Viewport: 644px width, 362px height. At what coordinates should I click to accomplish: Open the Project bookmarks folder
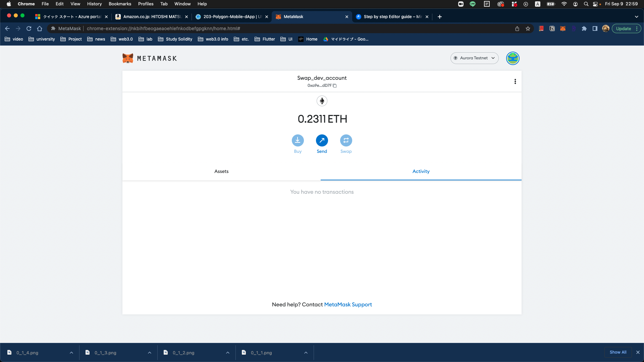coord(71,39)
